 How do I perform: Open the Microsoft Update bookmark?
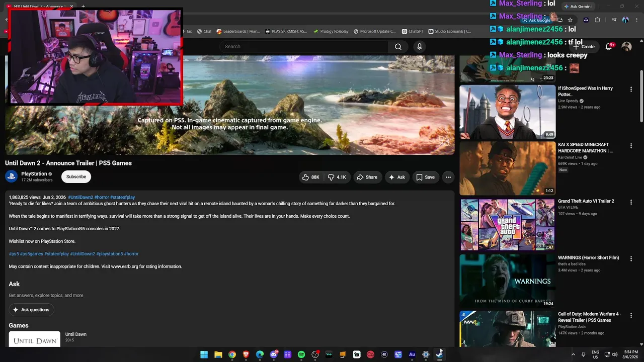(374, 31)
